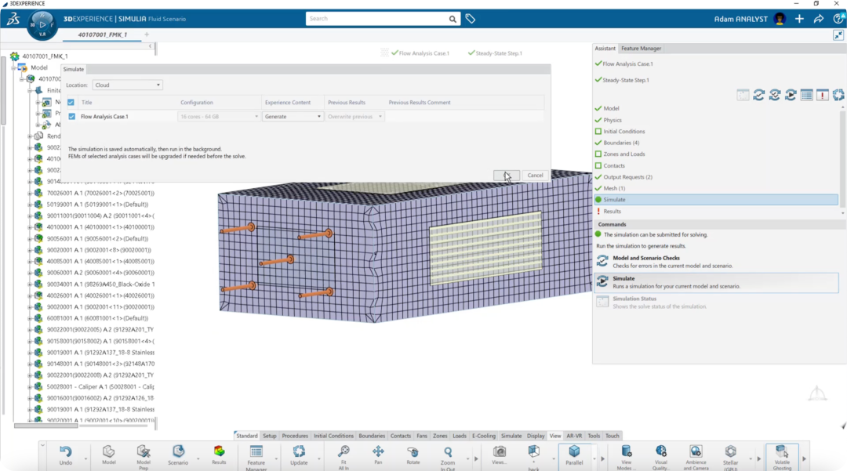Open the Experience Content Generate dropdown
This screenshot has height=473, width=848.
click(290, 117)
